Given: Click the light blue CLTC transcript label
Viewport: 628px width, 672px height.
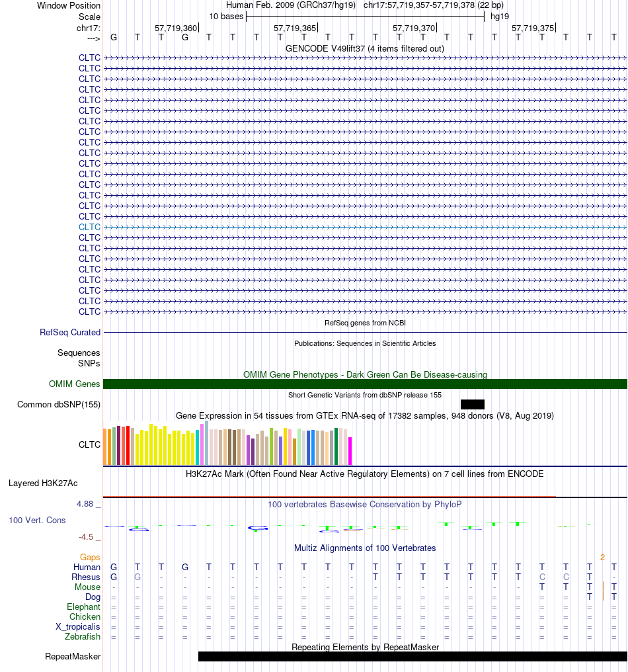Looking at the screenshot, I should coord(89,227).
